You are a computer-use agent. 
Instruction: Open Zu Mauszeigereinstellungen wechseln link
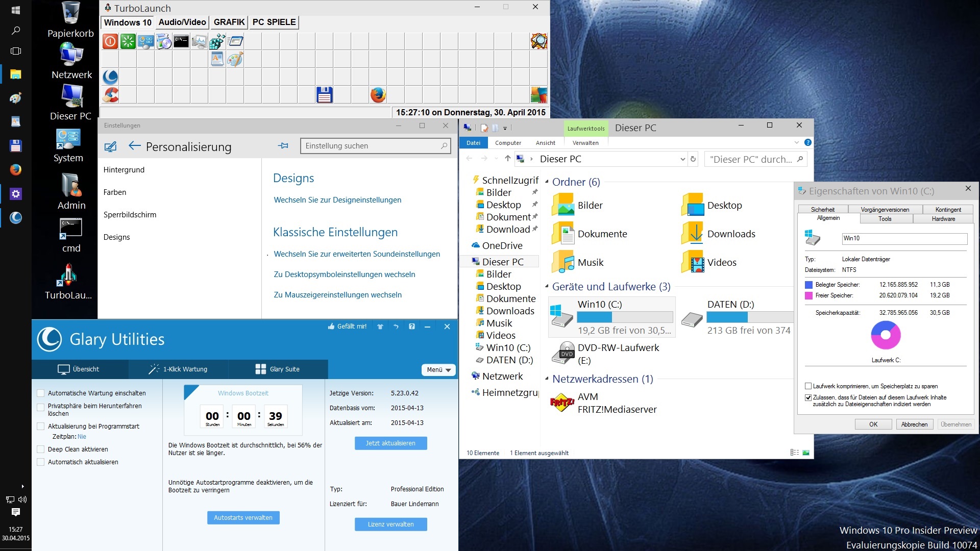[337, 295]
